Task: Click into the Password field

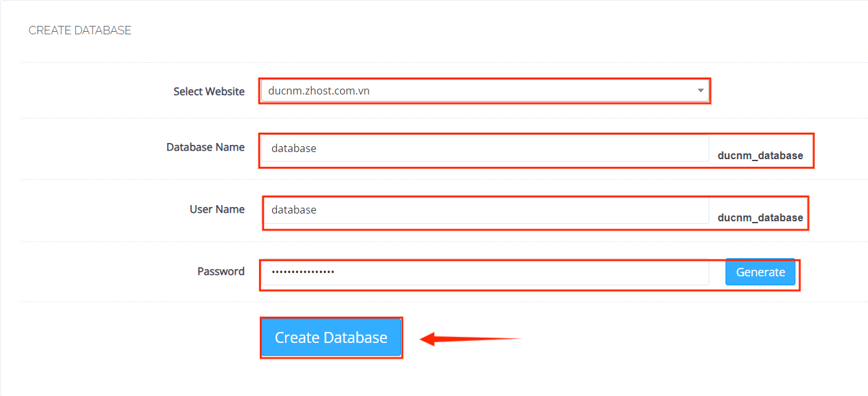Action: coord(485,272)
